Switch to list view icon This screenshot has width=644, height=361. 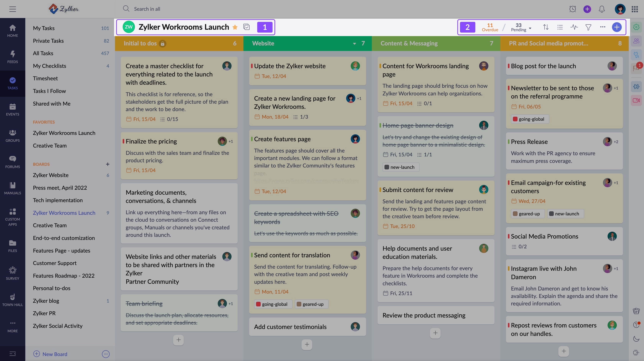tap(560, 27)
